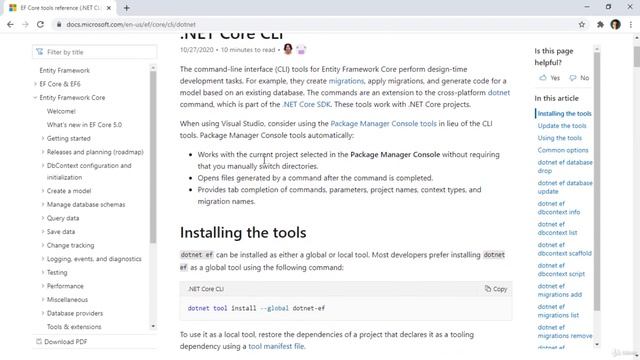This screenshot has height=360, width=640.
Task: Expand the Save data section
Action: coord(42,231)
